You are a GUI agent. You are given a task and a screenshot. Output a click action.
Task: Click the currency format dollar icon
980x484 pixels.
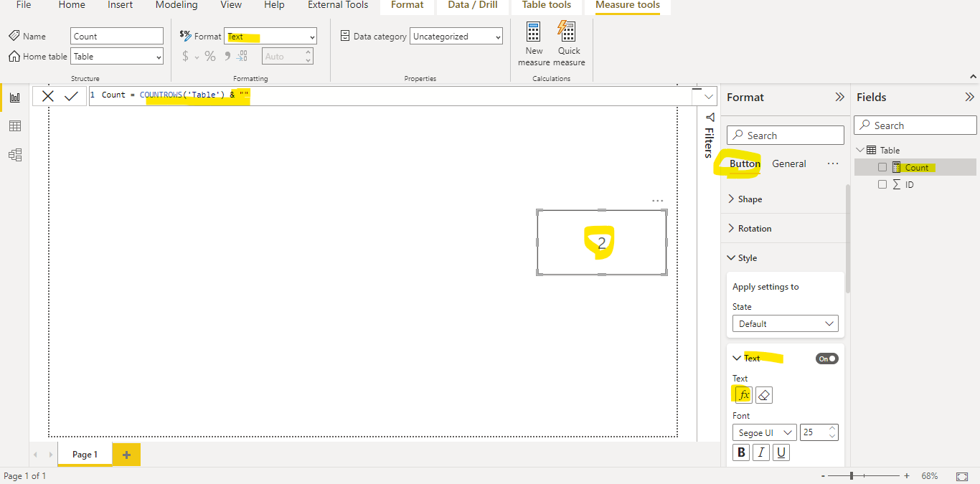[186, 56]
